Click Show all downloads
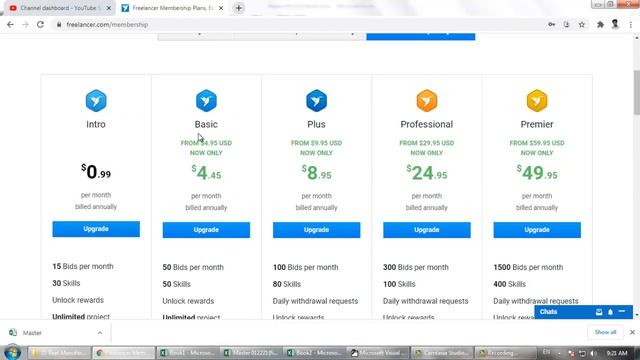This screenshot has height=360, width=640. (x=605, y=332)
